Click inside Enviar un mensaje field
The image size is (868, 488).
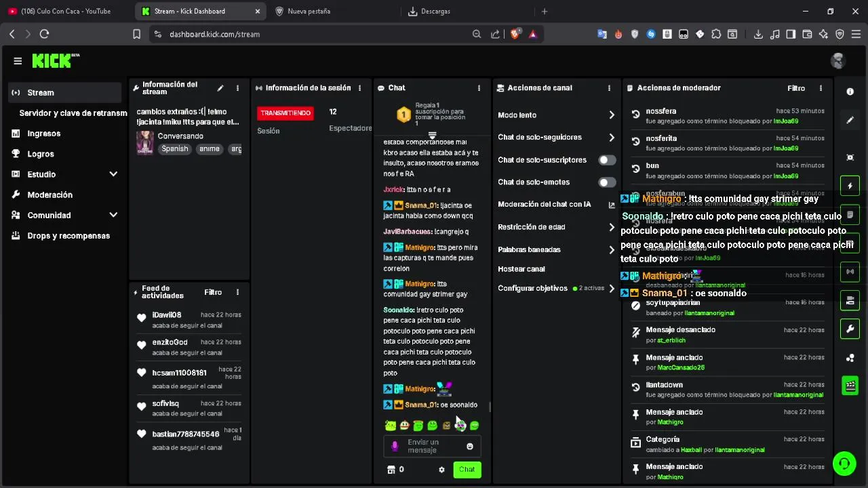(433, 447)
